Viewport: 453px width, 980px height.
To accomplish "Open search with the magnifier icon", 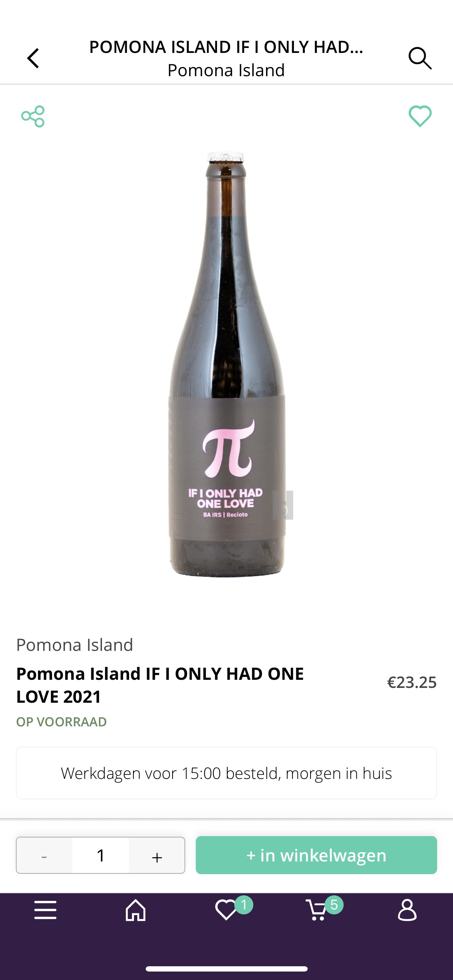I will pyautogui.click(x=420, y=58).
